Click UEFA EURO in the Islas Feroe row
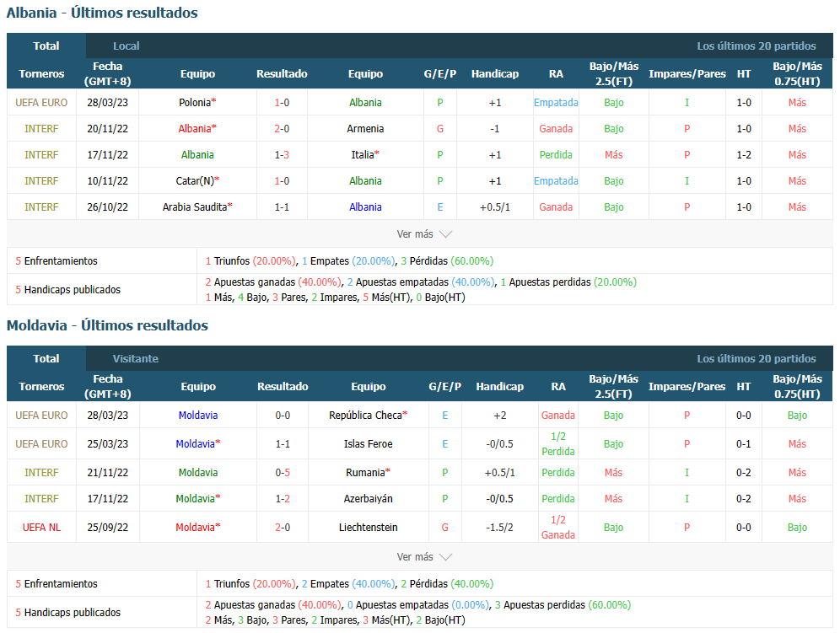The image size is (840, 633). click(41, 444)
